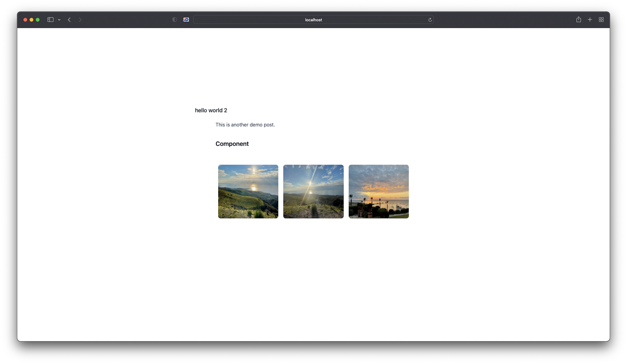Go back with the back arrow
Viewport: 627px width, 364px height.
tap(69, 20)
